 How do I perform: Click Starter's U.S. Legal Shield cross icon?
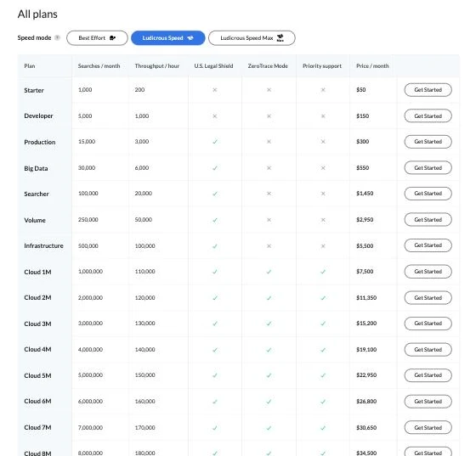[x=214, y=90]
